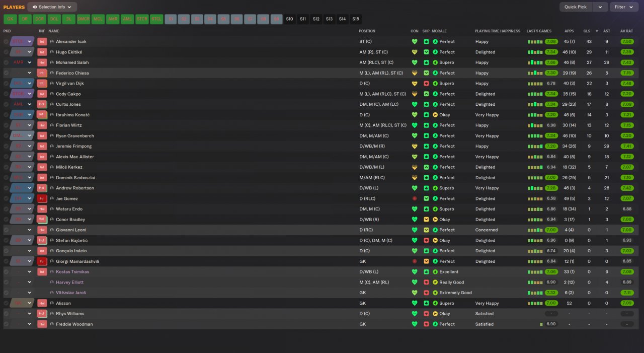Select the STCL position slot
The image size is (644, 353).
click(156, 19)
